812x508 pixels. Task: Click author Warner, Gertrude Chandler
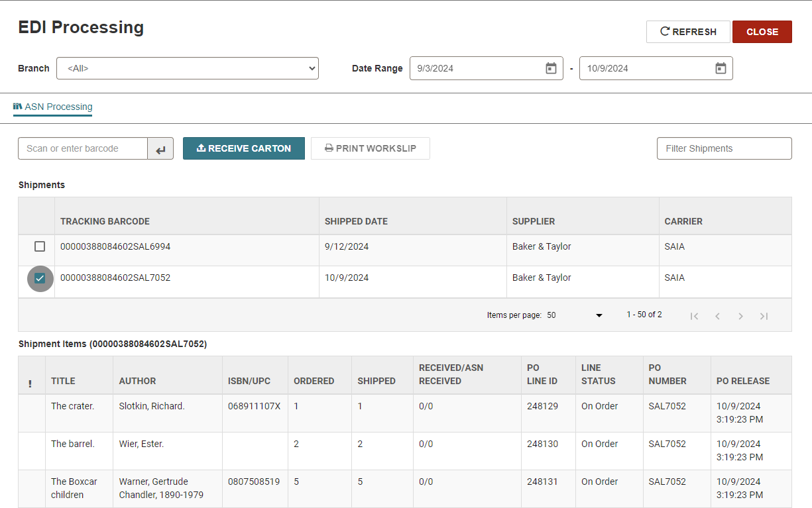click(161, 488)
